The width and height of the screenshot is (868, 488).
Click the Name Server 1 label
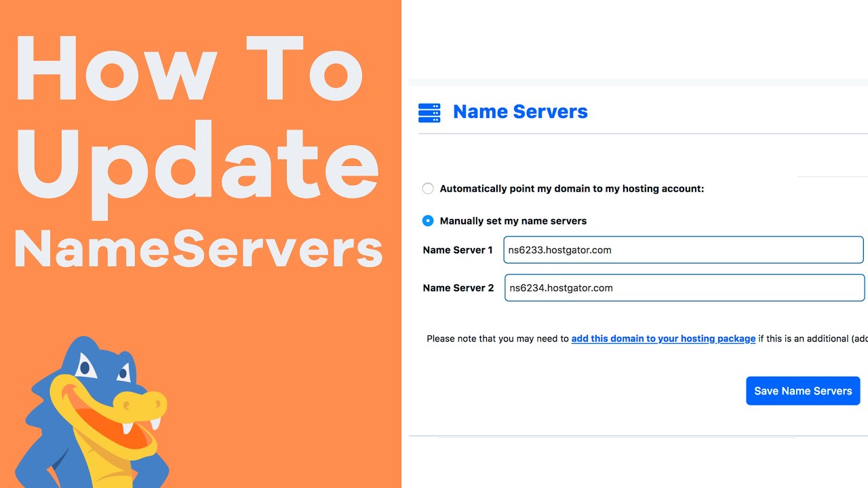point(458,250)
